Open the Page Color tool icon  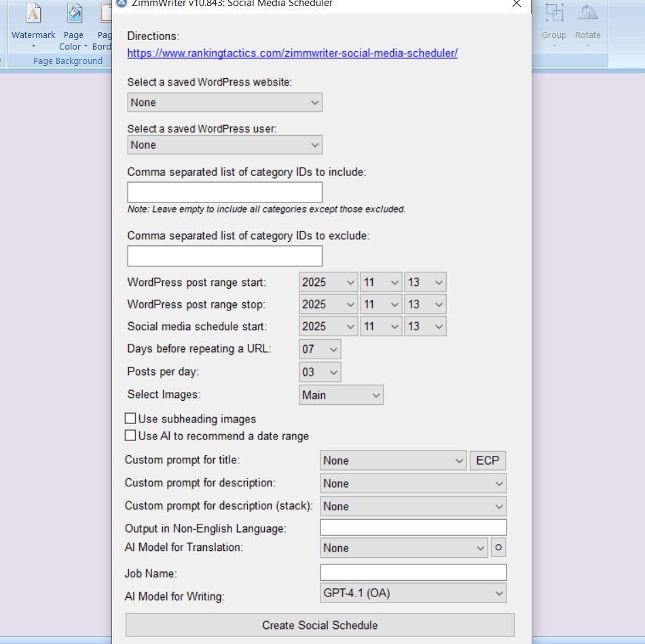click(73, 12)
